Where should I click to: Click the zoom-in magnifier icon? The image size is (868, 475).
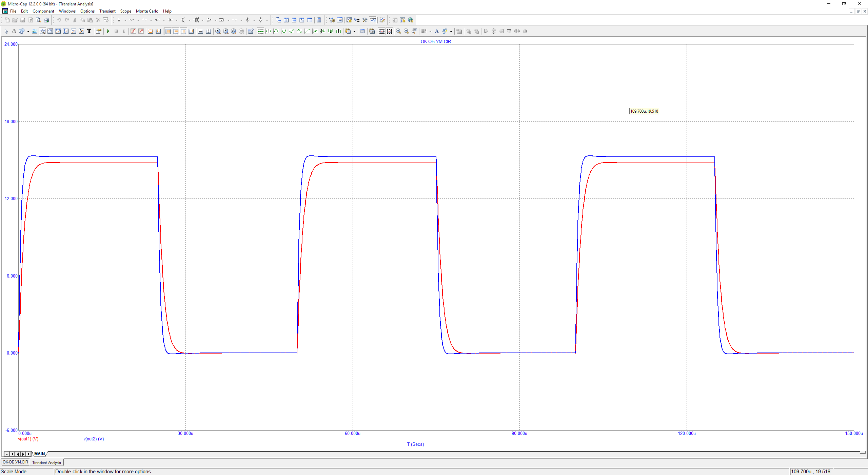[x=398, y=31]
